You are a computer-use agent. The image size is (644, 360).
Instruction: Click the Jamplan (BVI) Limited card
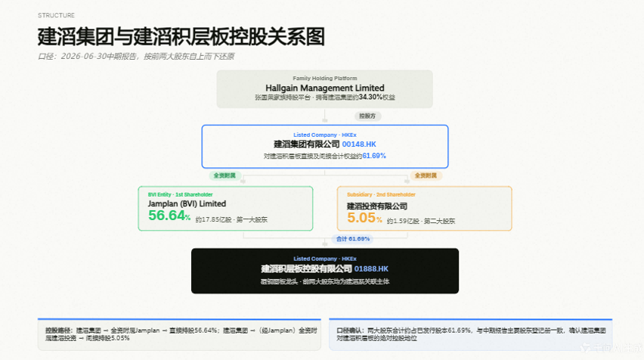pyautogui.click(x=225, y=208)
